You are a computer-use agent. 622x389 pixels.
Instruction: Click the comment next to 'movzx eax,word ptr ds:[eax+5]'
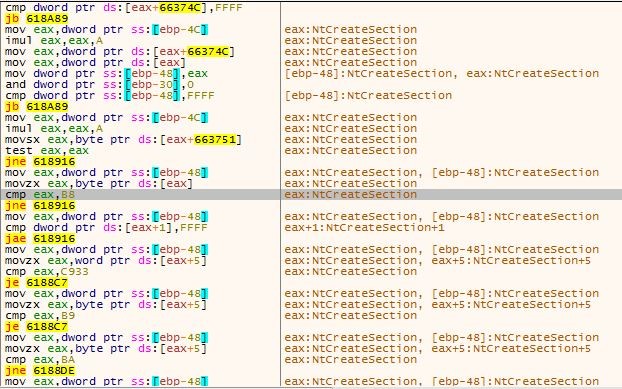pos(438,261)
